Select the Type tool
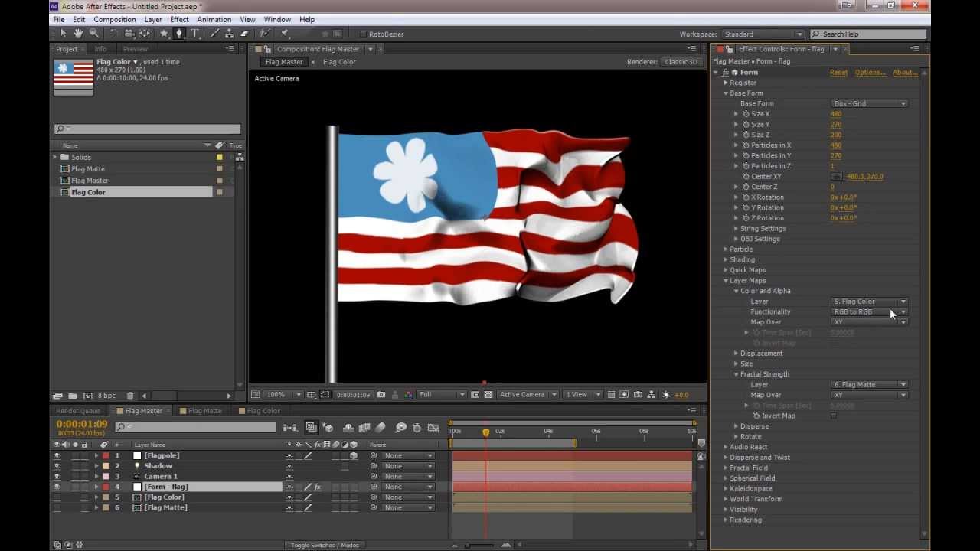980x551 pixels. [x=195, y=34]
